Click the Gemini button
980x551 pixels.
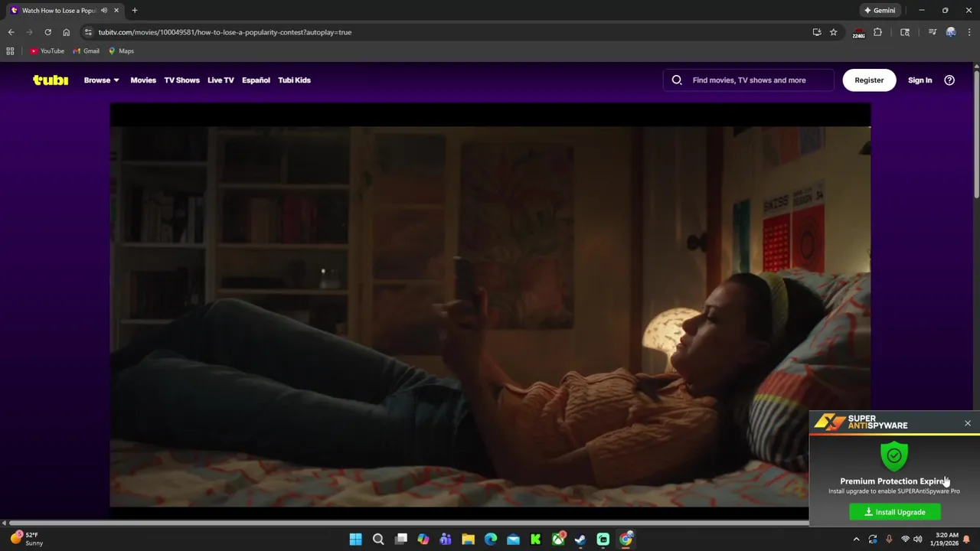pos(880,10)
